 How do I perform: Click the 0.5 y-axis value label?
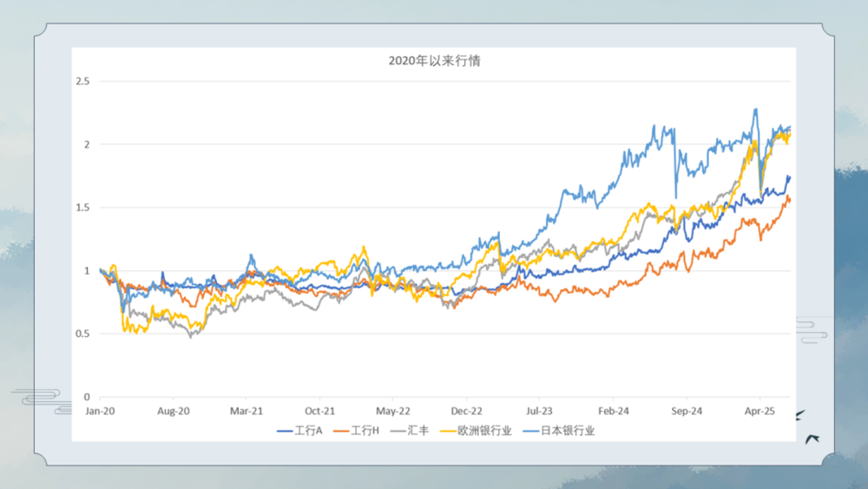(x=83, y=334)
